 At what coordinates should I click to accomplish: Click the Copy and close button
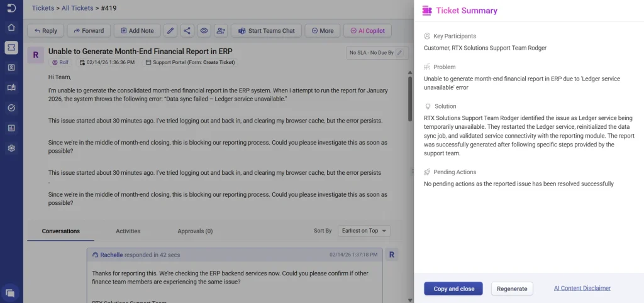(453, 289)
